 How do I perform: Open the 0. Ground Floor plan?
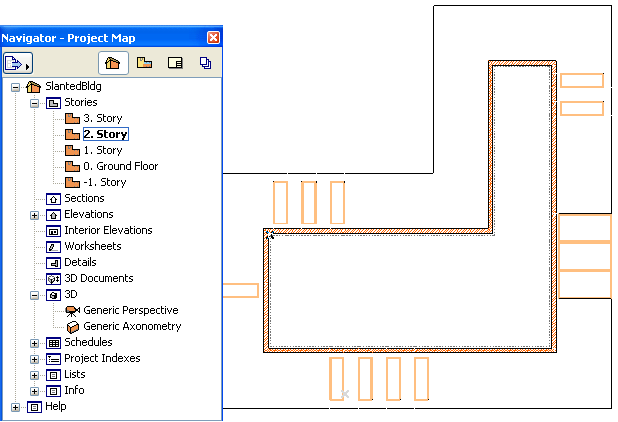tap(121, 166)
